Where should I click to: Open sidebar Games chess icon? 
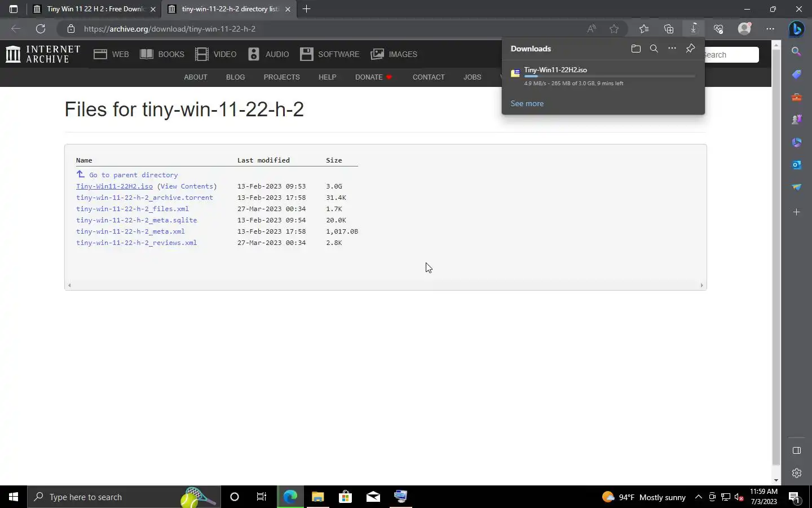pyautogui.click(x=796, y=120)
